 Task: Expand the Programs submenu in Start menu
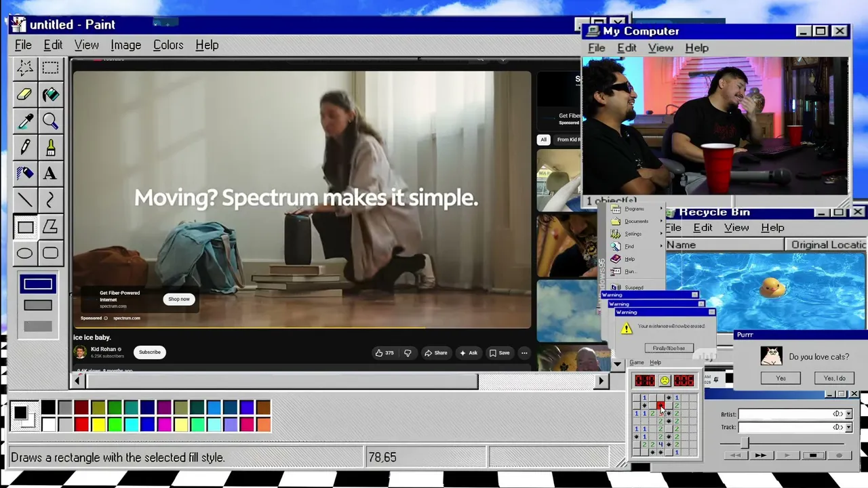coord(662,209)
